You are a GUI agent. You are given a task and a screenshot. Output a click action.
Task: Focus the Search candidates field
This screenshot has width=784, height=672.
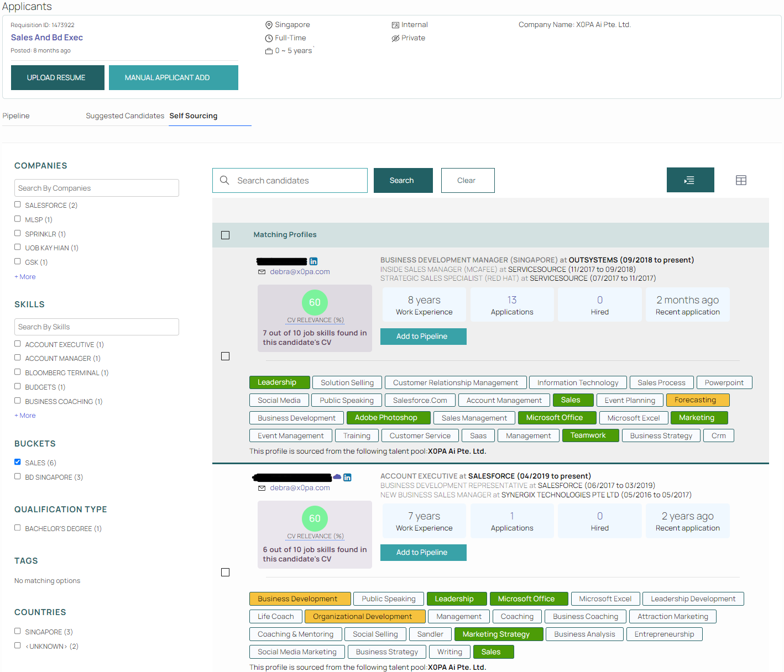point(290,180)
